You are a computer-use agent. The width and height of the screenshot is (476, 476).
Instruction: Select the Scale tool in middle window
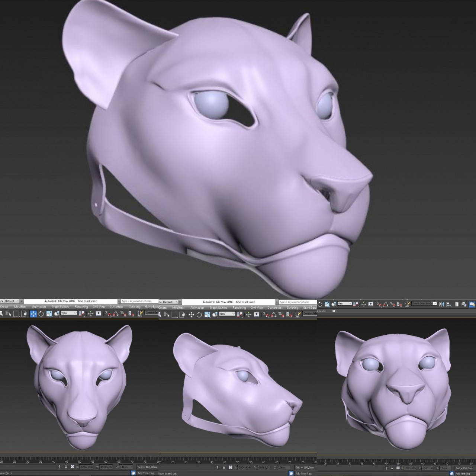pos(207,315)
